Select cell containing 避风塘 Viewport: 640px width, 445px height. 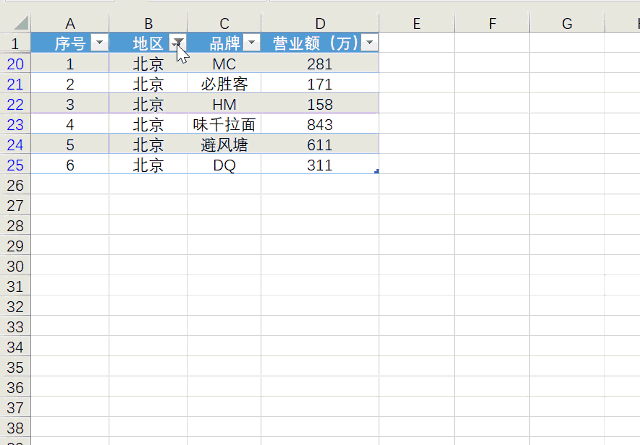pyautogui.click(x=224, y=145)
